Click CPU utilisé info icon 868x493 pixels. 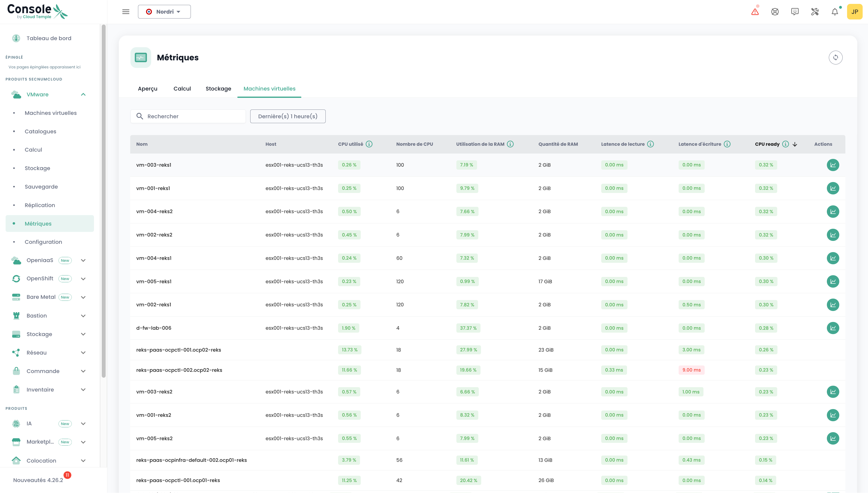tap(369, 144)
